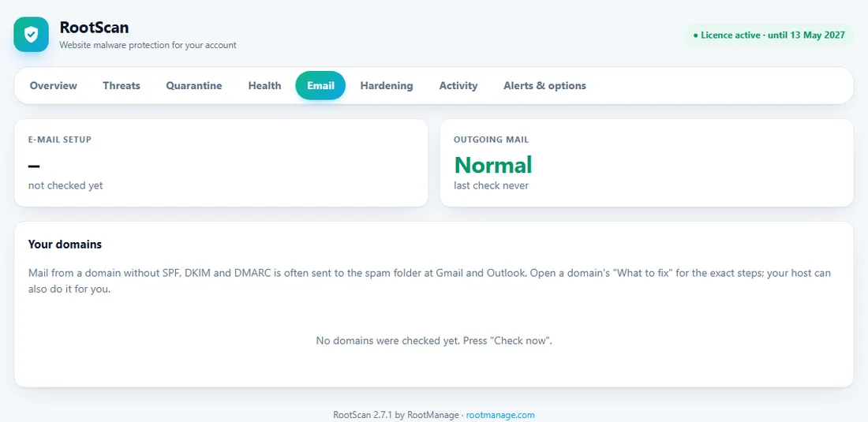Click the 'Your domains' heading
This screenshot has width=868, height=422.
pyautogui.click(x=65, y=244)
